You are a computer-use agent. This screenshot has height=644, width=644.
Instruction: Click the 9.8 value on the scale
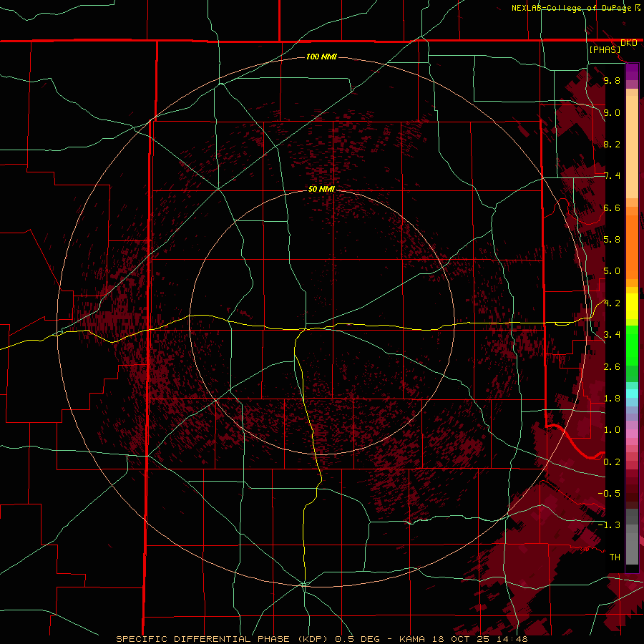[x=612, y=81]
